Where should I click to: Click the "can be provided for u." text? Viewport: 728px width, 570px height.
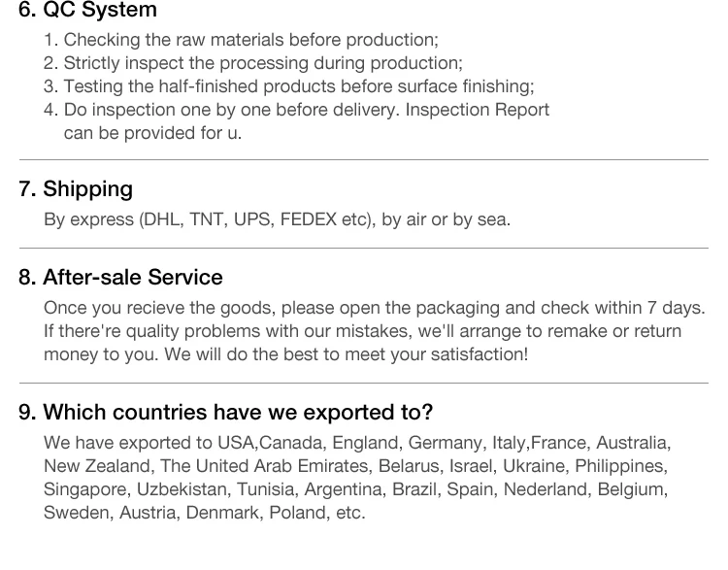pos(152,133)
